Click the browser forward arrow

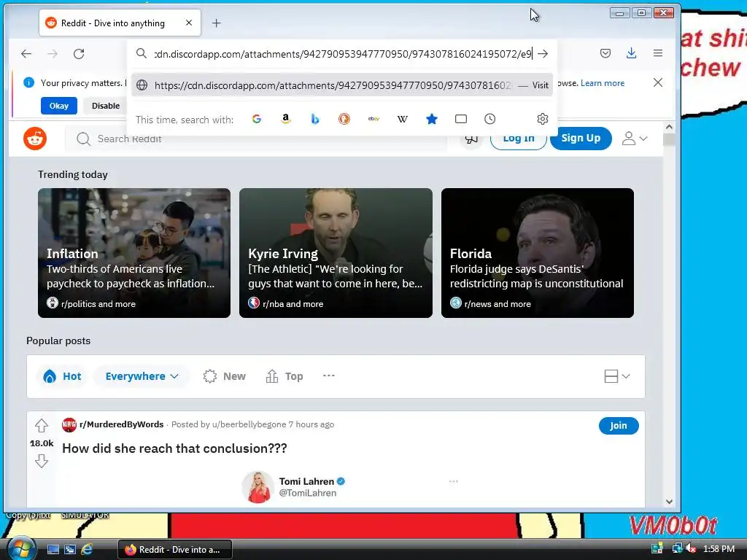pyautogui.click(x=53, y=54)
